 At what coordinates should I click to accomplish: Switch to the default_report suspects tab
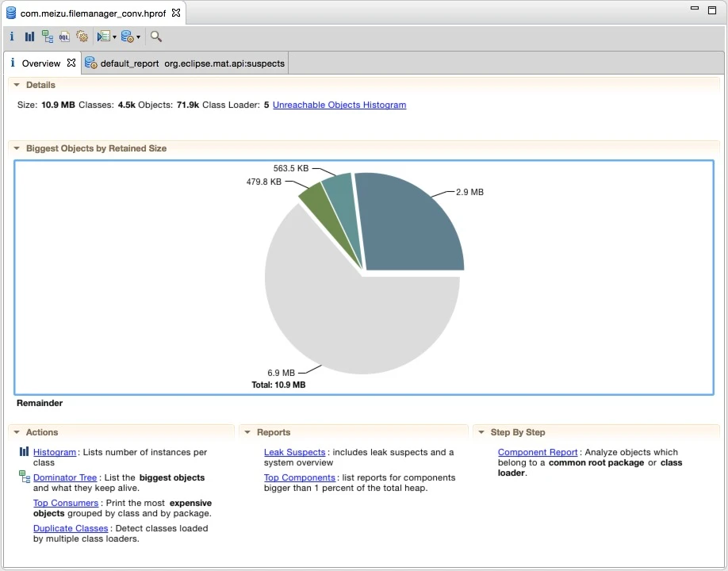185,63
